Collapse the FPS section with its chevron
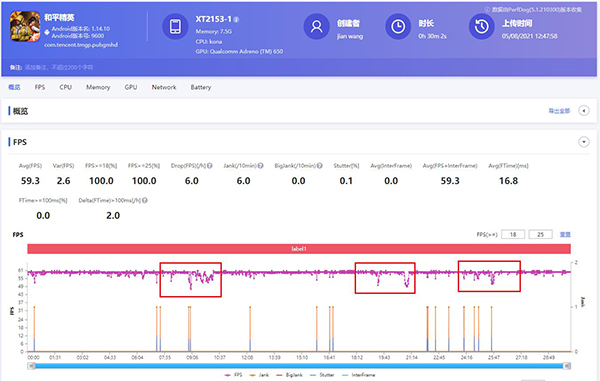The image size is (600, 381). coord(584,142)
